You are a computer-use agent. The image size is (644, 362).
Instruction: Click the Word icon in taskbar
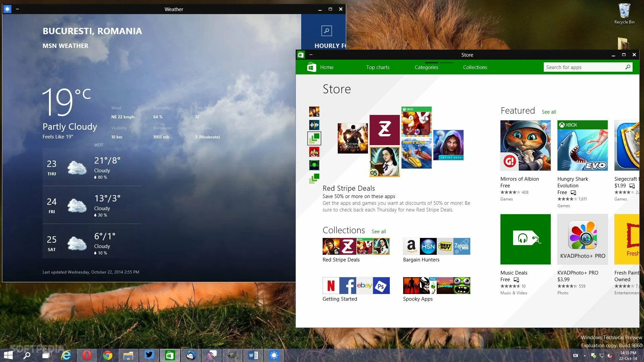click(253, 355)
